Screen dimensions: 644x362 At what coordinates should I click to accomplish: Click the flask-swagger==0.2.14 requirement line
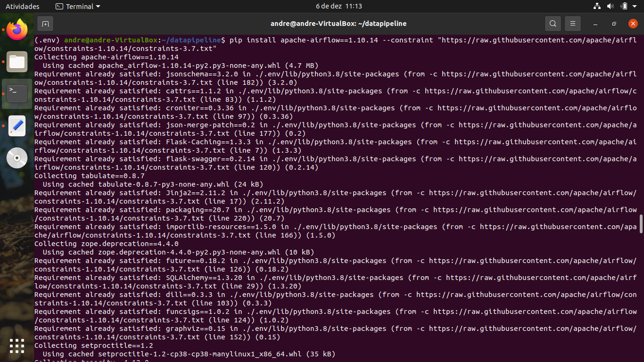335,163
